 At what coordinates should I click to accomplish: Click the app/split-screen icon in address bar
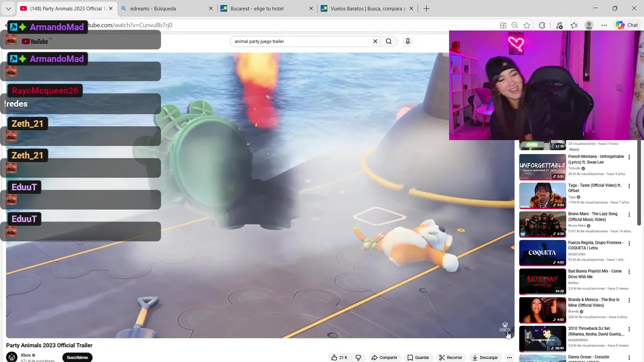pyautogui.click(x=503, y=25)
